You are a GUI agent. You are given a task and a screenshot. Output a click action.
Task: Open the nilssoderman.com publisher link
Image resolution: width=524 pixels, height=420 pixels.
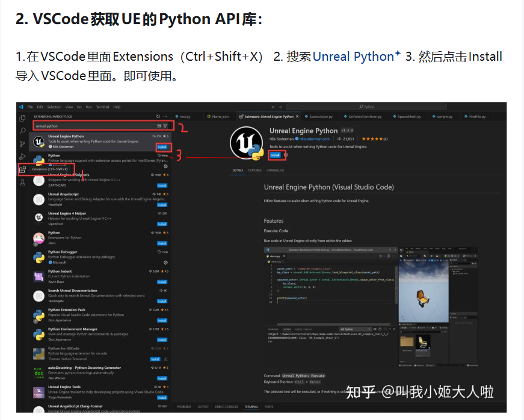click(x=314, y=139)
